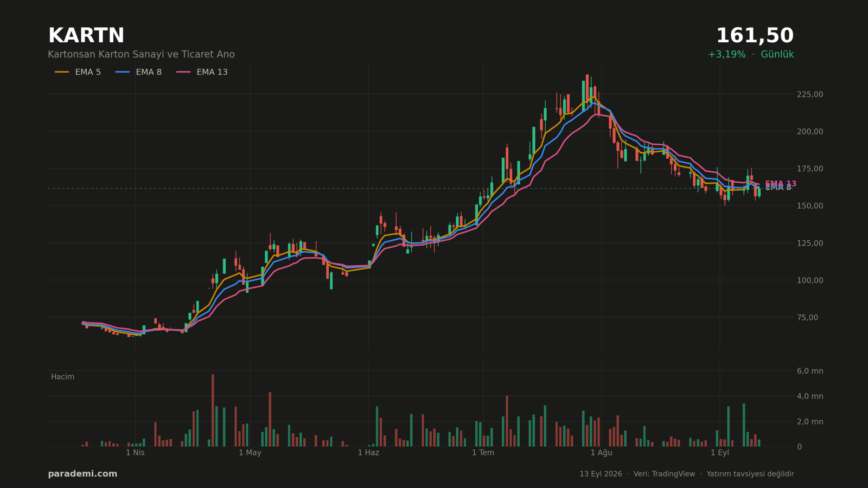868x488 pixels.
Task: Click the 2,0 mn volume axis label
Action: point(810,422)
